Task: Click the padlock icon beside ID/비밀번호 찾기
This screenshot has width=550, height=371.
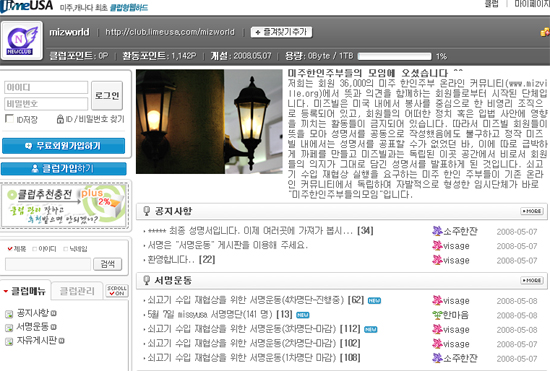Action: pyautogui.click(x=60, y=119)
